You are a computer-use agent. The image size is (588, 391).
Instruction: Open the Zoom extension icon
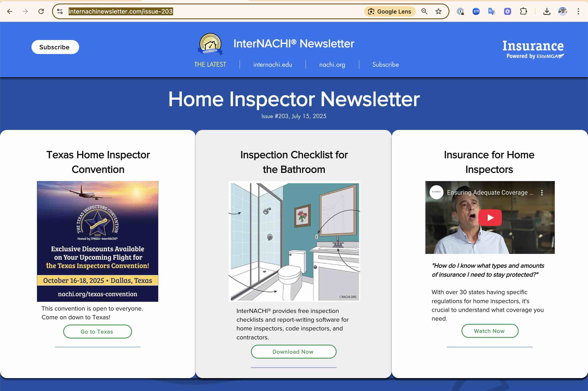476,11
